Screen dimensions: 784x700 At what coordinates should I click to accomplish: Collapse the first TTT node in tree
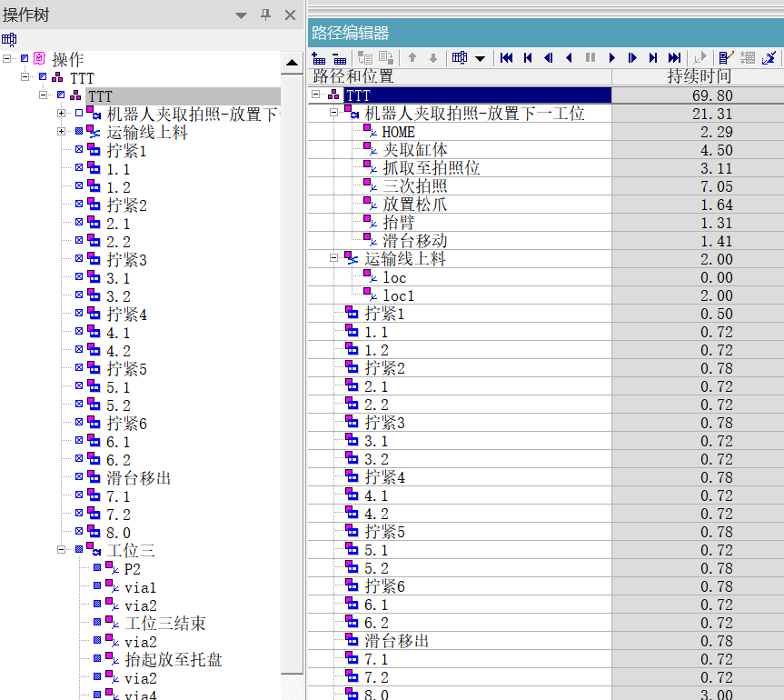[x=25, y=76]
